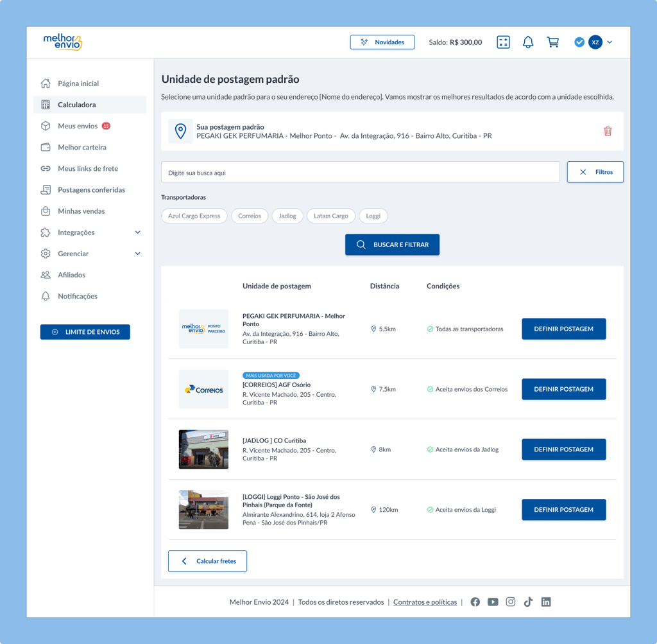Open YouTube channel from footer

pos(493,602)
